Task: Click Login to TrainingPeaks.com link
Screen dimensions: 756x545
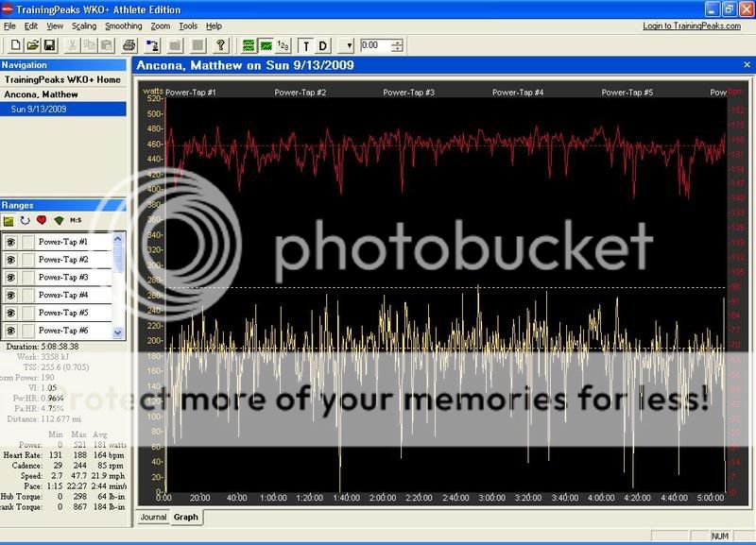Action: point(692,26)
